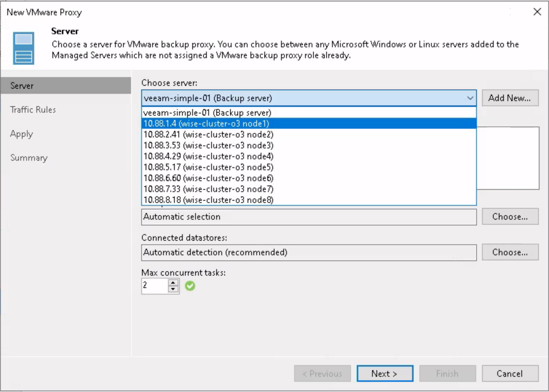Image resolution: width=549 pixels, height=392 pixels.
Task: Click the Max concurrent tasks label
Action: click(183, 272)
